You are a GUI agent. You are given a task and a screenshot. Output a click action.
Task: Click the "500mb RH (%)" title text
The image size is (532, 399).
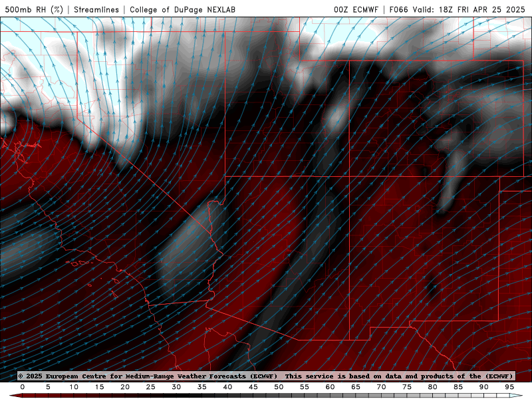[x=34, y=9]
